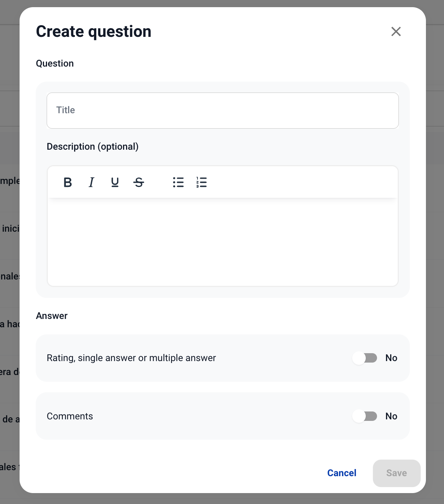Click the Comments row label

[70, 416]
